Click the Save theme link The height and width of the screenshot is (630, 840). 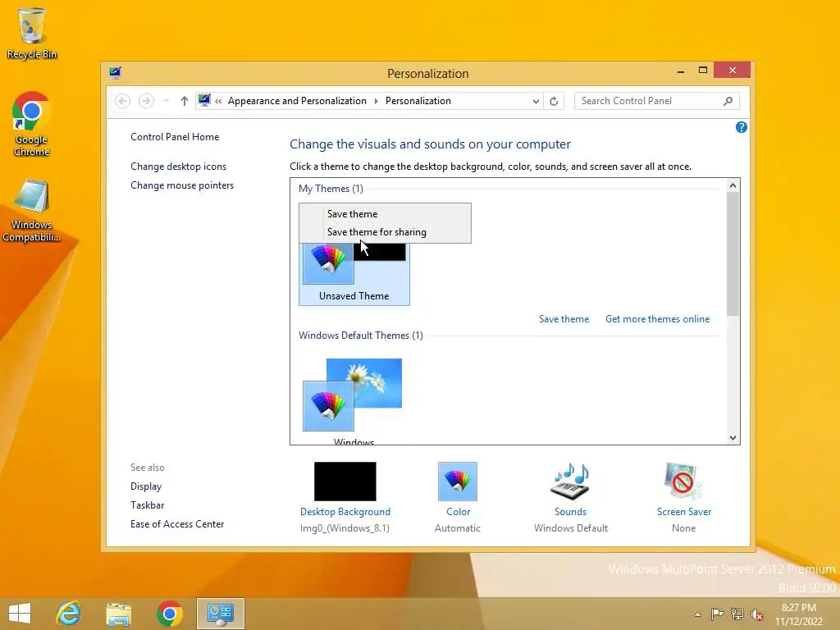564,319
